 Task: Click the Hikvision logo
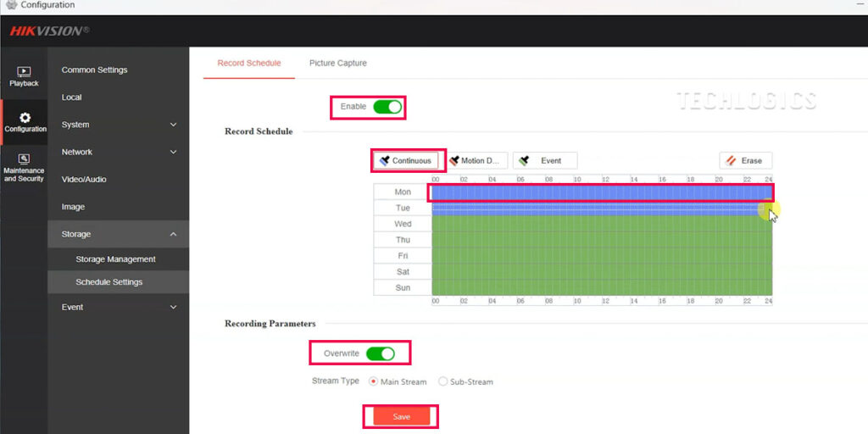coord(48,31)
